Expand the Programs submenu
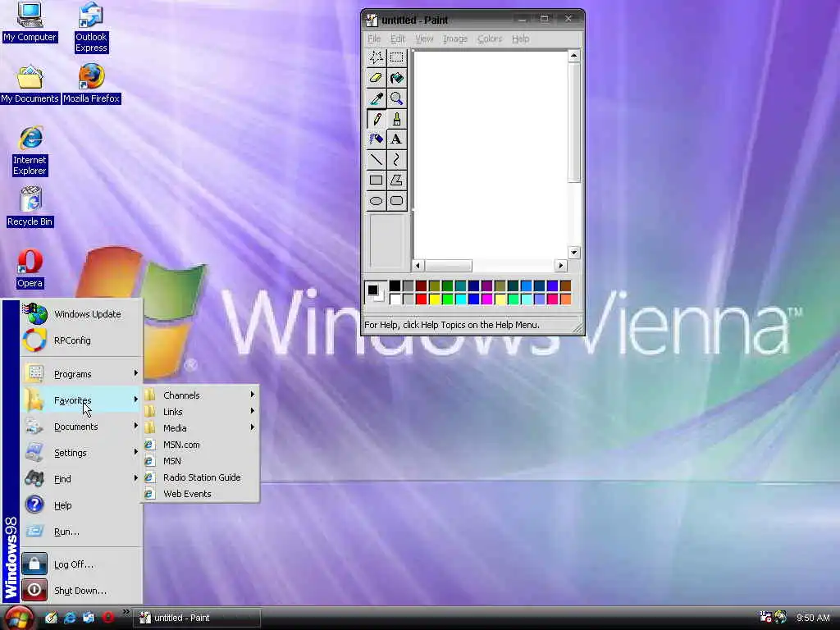The height and width of the screenshot is (630, 840). 81,374
